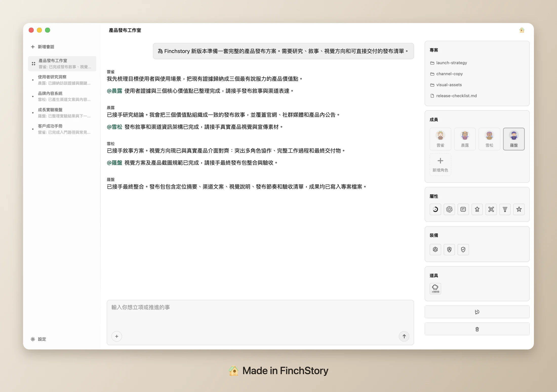557x392 pixels.
Task: Click the circular progress ring icon under 屬性
Action: pyautogui.click(x=435, y=209)
